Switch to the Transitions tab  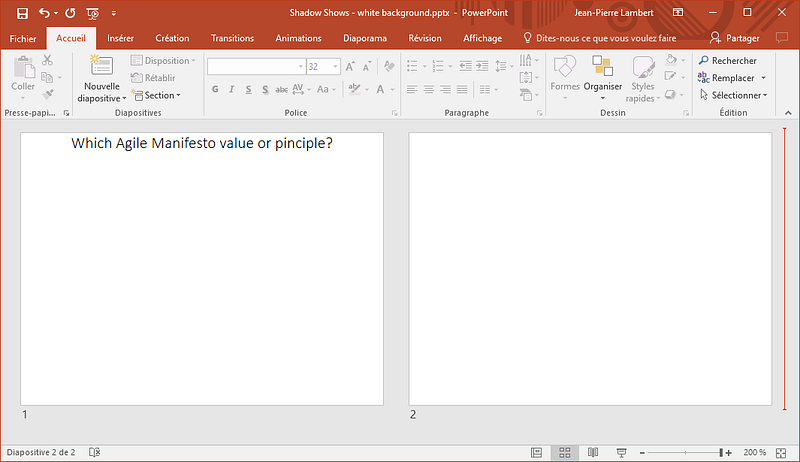click(x=232, y=38)
